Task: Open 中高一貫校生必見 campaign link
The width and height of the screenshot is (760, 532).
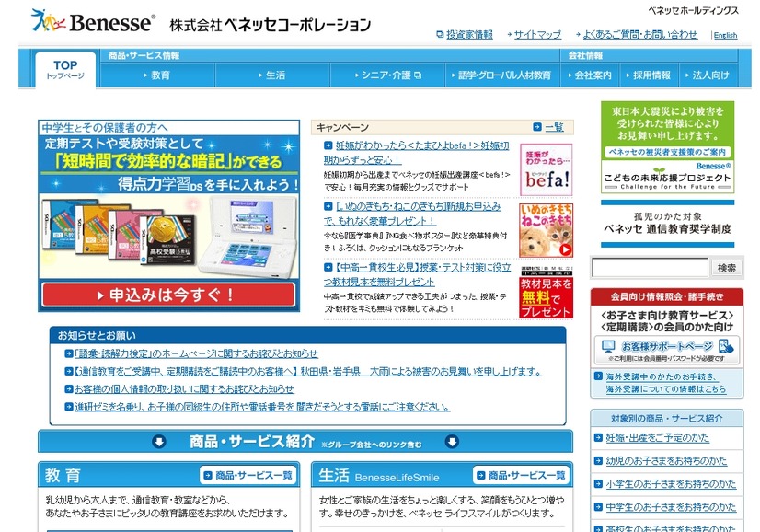Action: coord(418,274)
